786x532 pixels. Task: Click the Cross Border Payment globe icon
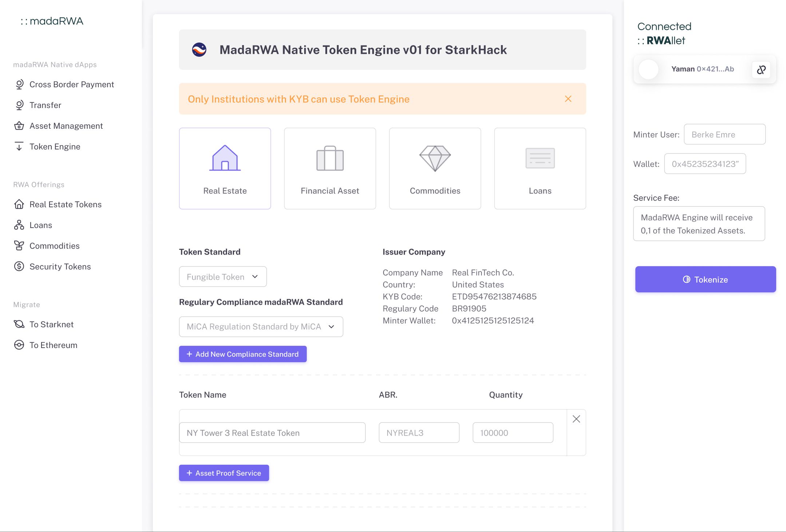(19, 84)
